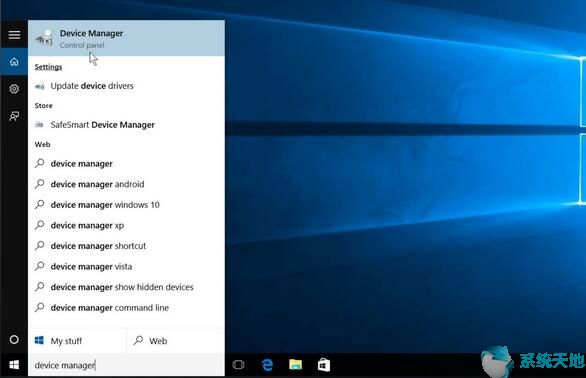Focus the search box containing device manager

[126, 365]
